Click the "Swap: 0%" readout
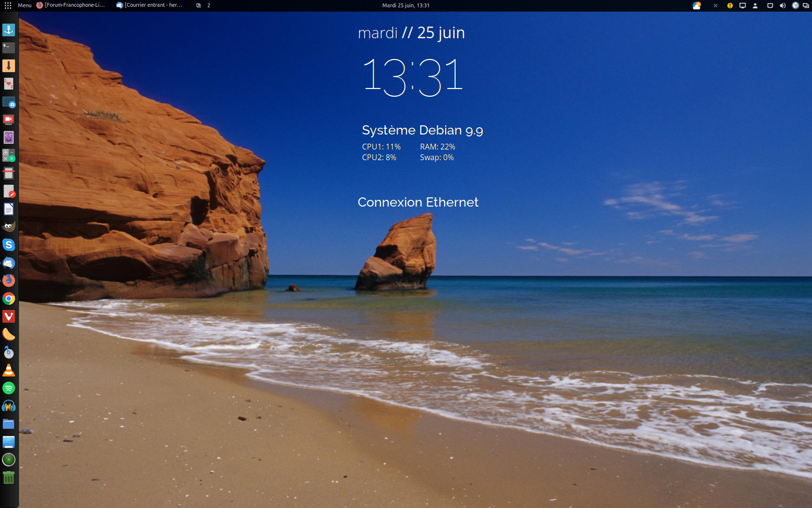 (437, 157)
